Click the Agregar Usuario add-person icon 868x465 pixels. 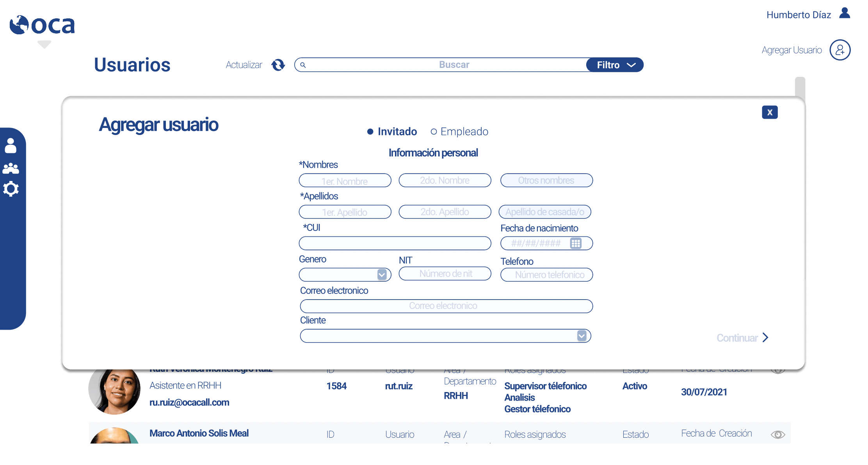coord(840,50)
